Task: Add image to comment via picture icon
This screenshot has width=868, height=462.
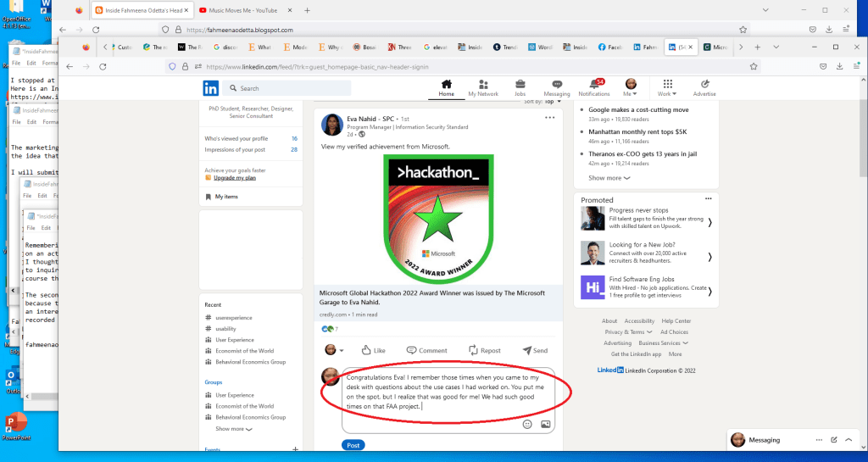Action: (545, 424)
